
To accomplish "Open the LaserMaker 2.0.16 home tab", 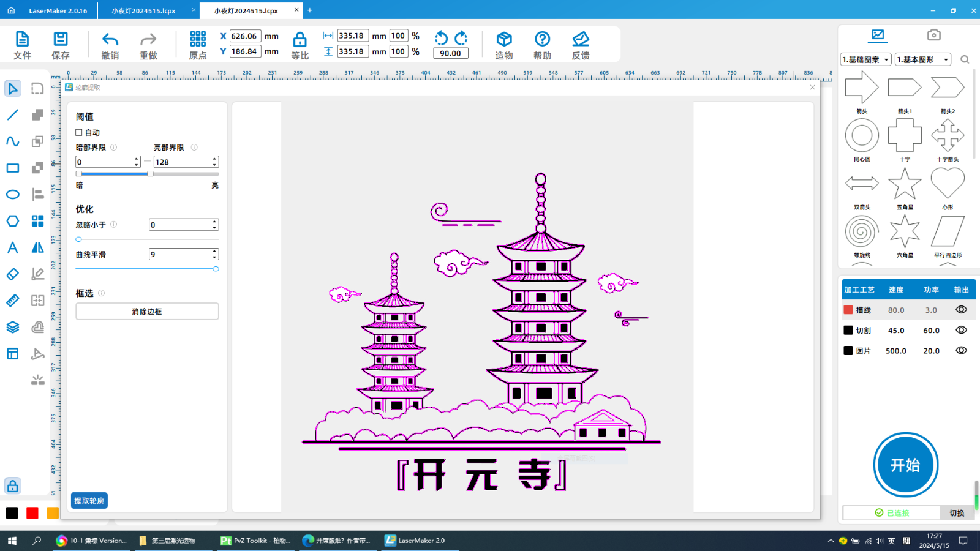I will pyautogui.click(x=58, y=10).
